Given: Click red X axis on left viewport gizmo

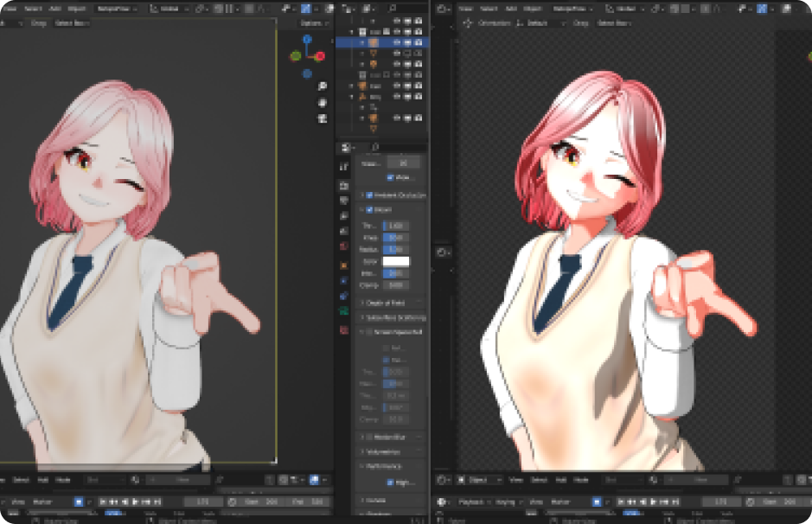Looking at the screenshot, I should click(x=320, y=56).
